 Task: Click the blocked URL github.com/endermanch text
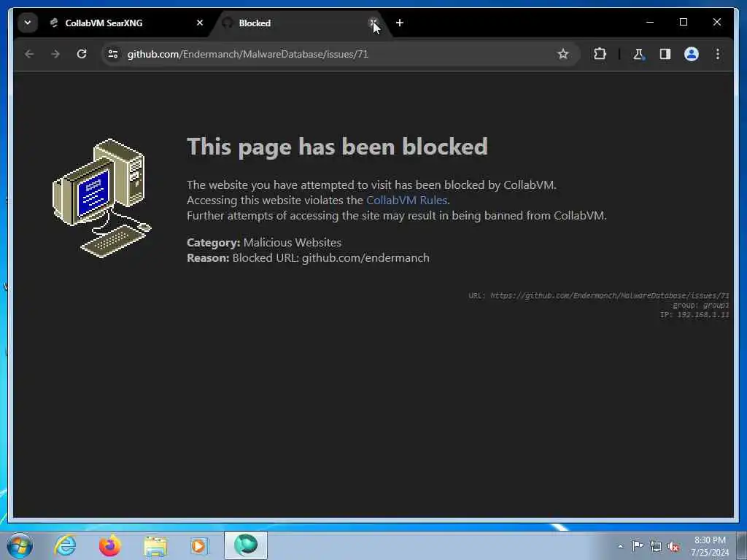click(365, 257)
